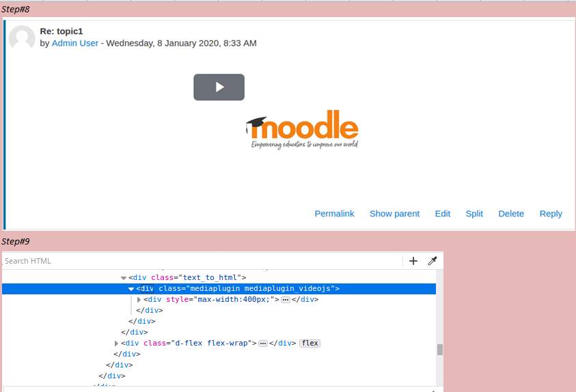Click the Moodle logo image
This screenshot has width=576, height=392.
[302, 129]
